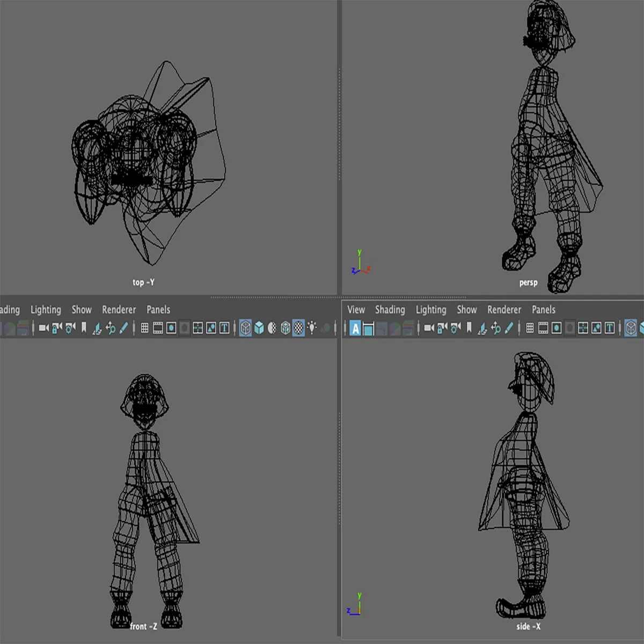The image size is (644, 644).
Task: Click Field Chart icon in side view toolbar
Action: pyautogui.click(x=583, y=327)
